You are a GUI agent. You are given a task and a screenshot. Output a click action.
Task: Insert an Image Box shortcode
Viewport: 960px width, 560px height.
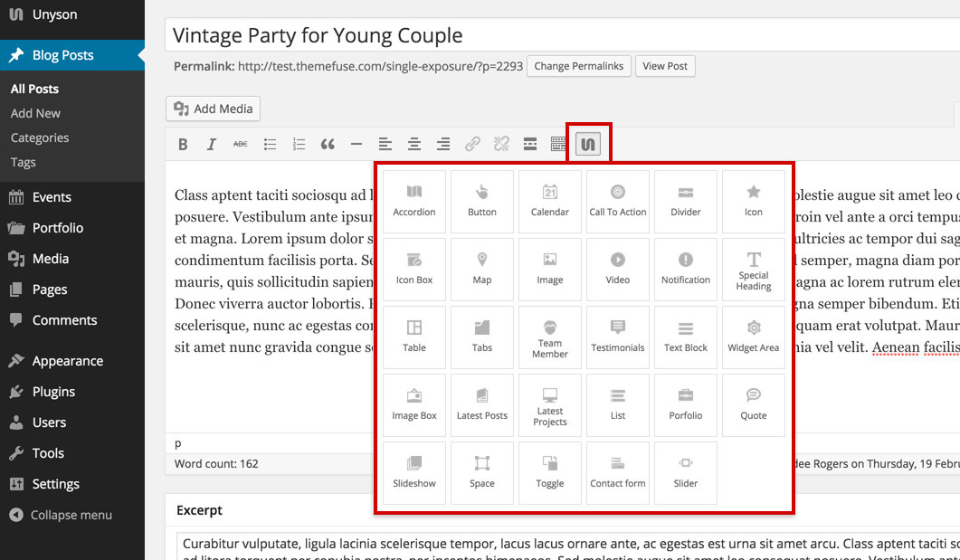click(x=414, y=405)
